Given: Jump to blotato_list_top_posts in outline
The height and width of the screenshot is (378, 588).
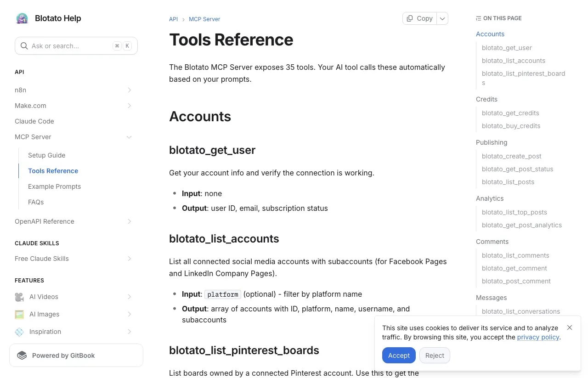Looking at the screenshot, I should [514, 212].
